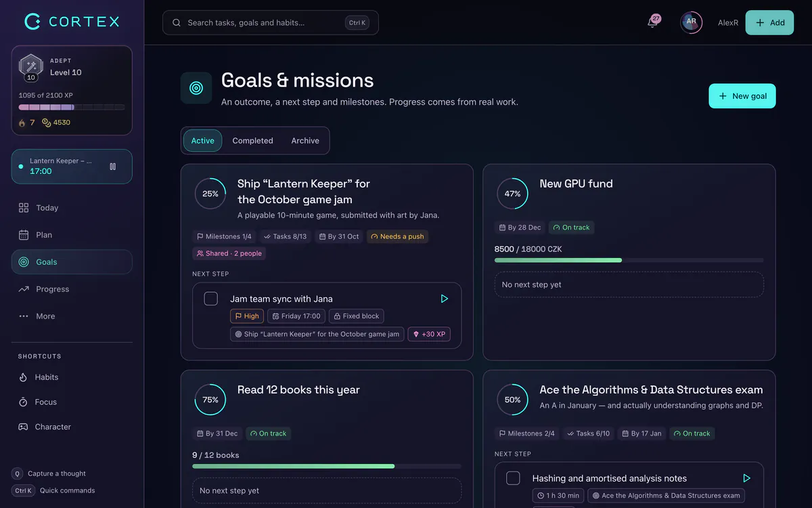
Task: Create a New goal
Action: (x=742, y=96)
